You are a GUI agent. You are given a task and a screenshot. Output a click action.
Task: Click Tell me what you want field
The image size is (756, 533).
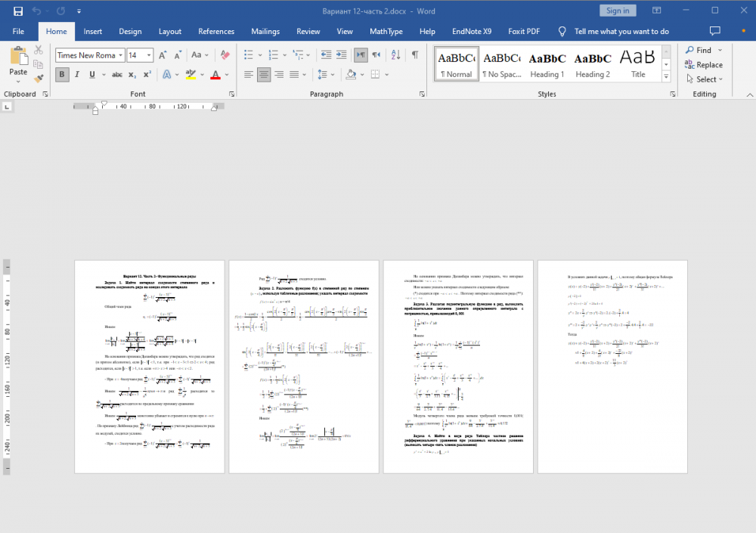(621, 31)
